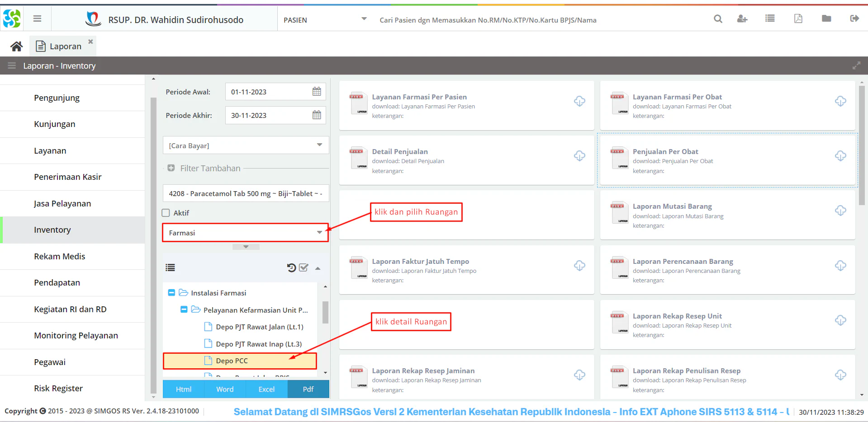Download Layanan Farmasi Per Pasien report

(x=579, y=101)
